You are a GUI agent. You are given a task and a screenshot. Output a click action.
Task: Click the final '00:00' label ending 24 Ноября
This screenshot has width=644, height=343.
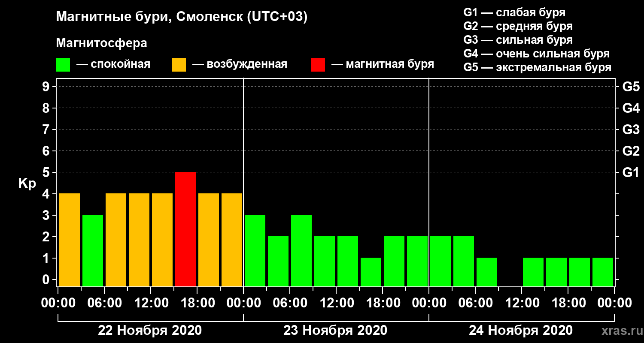pos(614,303)
